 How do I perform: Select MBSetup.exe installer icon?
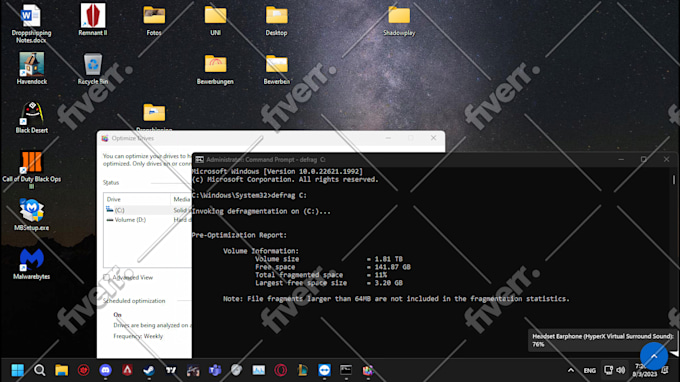point(32,215)
